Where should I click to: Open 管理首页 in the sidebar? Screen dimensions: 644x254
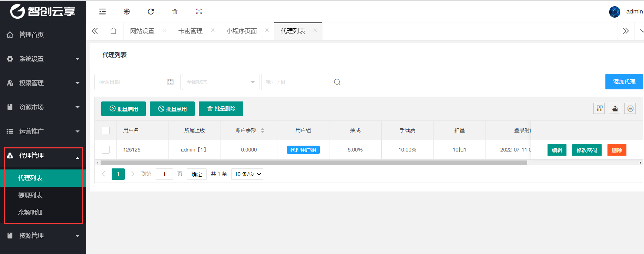pyautogui.click(x=43, y=35)
